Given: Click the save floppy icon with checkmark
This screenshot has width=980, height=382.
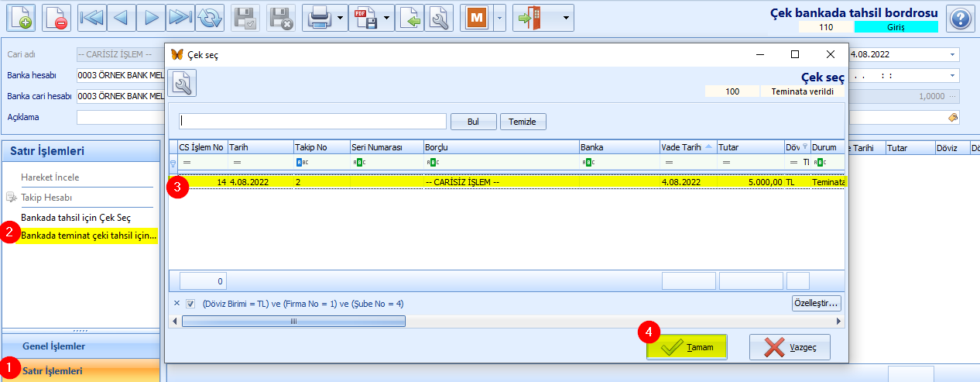Looking at the screenshot, I should (245, 17).
